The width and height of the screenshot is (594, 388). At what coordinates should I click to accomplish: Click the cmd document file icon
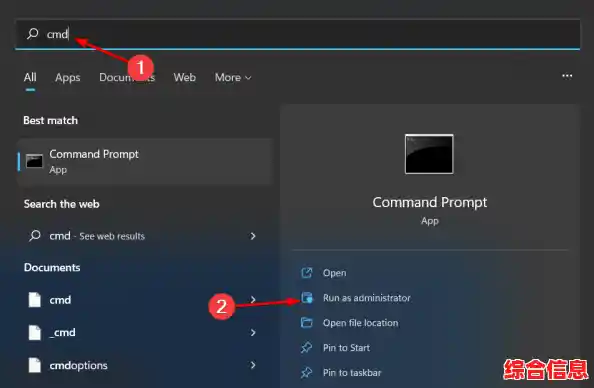coord(34,300)
